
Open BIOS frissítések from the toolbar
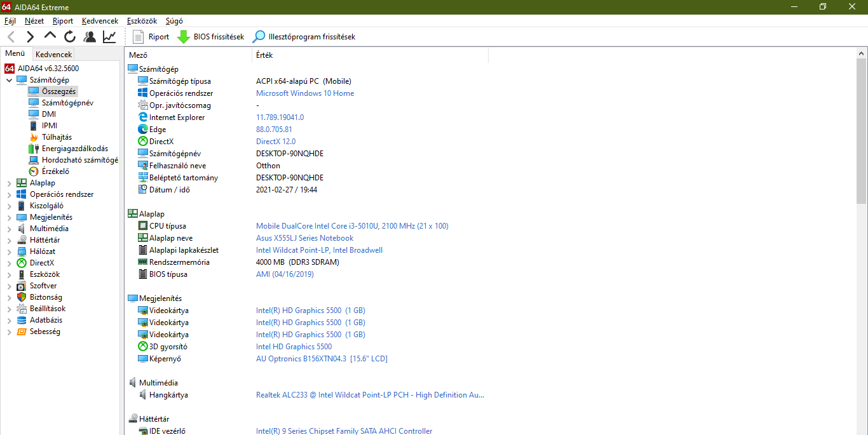click(x=210, y=37)
